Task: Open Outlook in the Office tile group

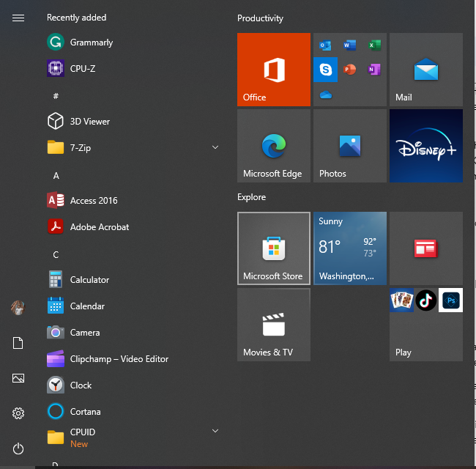Action: (x=325, y=45)
